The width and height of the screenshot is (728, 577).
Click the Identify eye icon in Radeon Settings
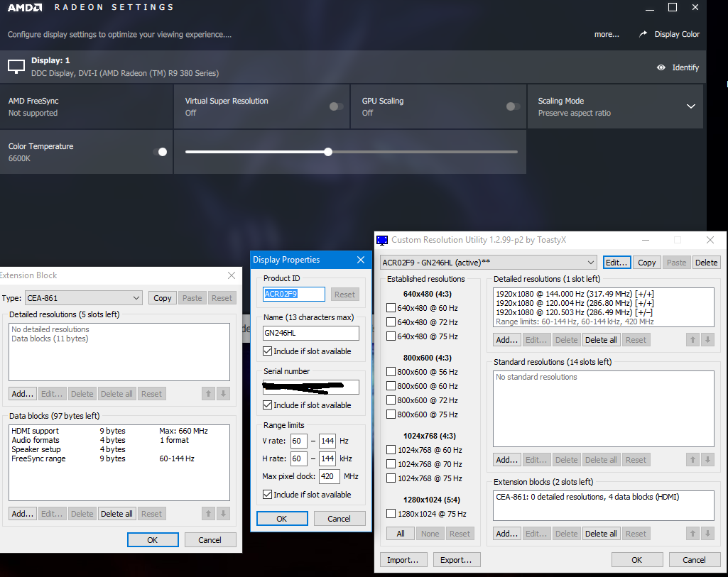click(661, 67)
